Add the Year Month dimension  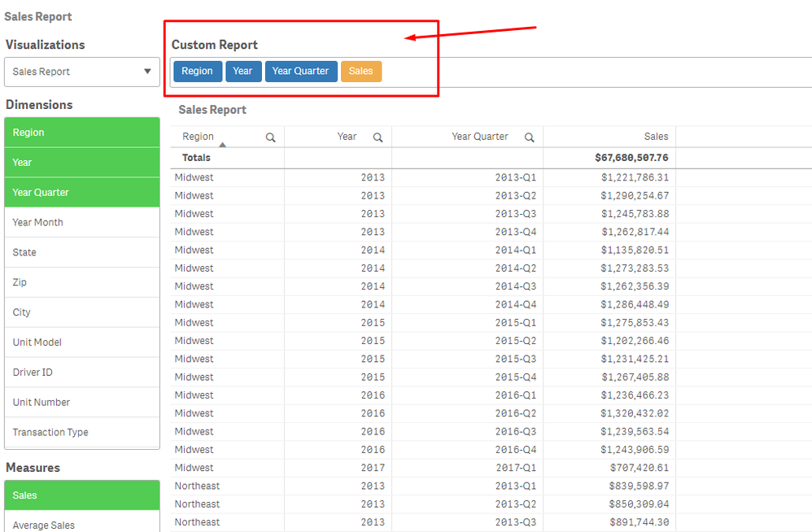coord(82,223)
